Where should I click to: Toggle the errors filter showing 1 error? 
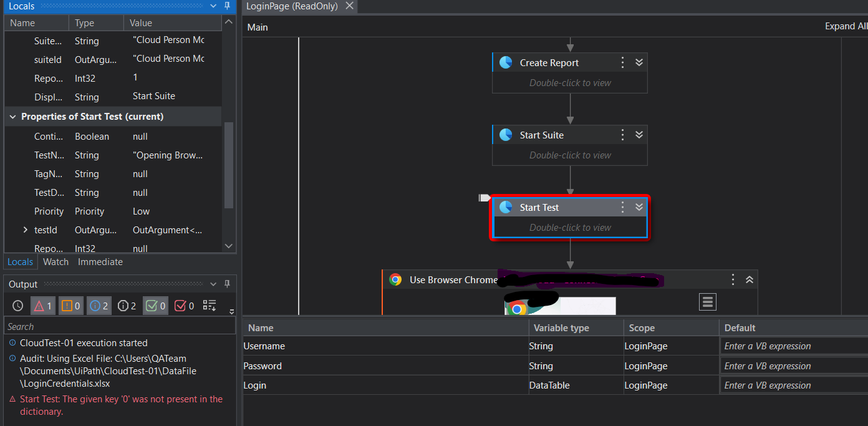click(42, 305)
